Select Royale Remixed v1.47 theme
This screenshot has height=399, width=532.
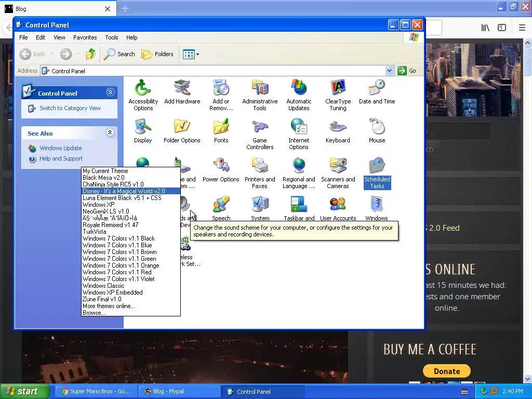130,225
